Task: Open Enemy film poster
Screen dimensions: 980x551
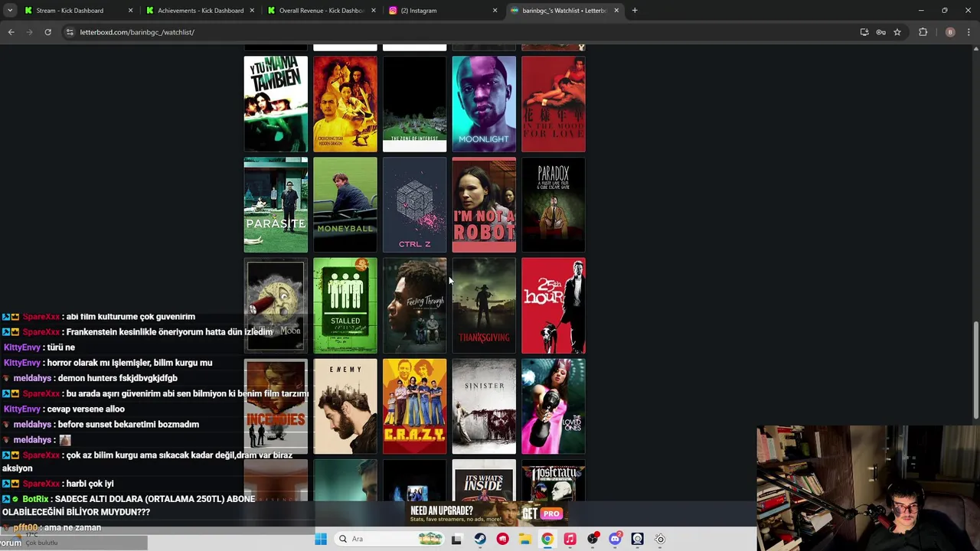Action: click(x=345, y=407)
